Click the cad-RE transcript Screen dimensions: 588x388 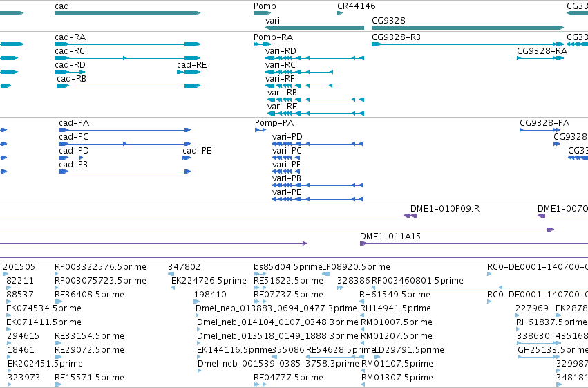pyautogui.click(x=189, y=72)
